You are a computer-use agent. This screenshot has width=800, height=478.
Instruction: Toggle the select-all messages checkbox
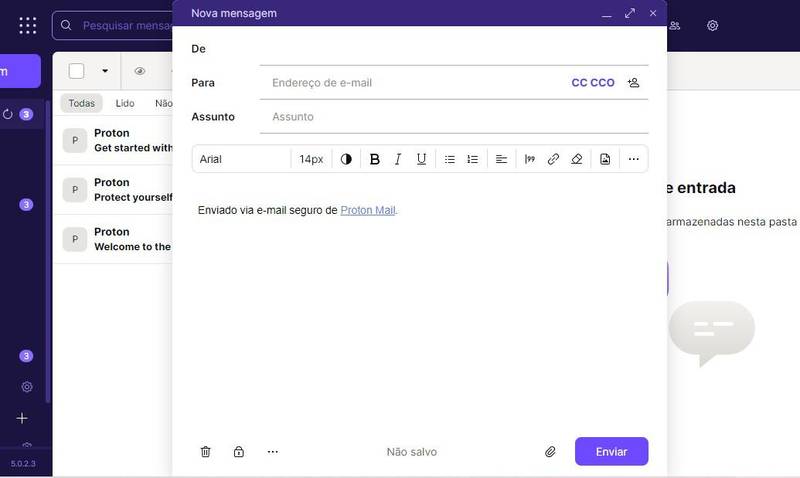tap(77, 71)
